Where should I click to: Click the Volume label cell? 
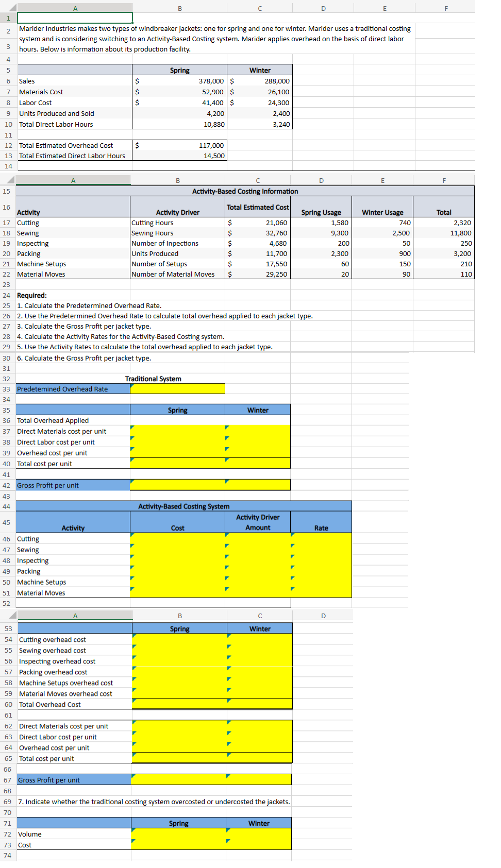pos(74,834)
